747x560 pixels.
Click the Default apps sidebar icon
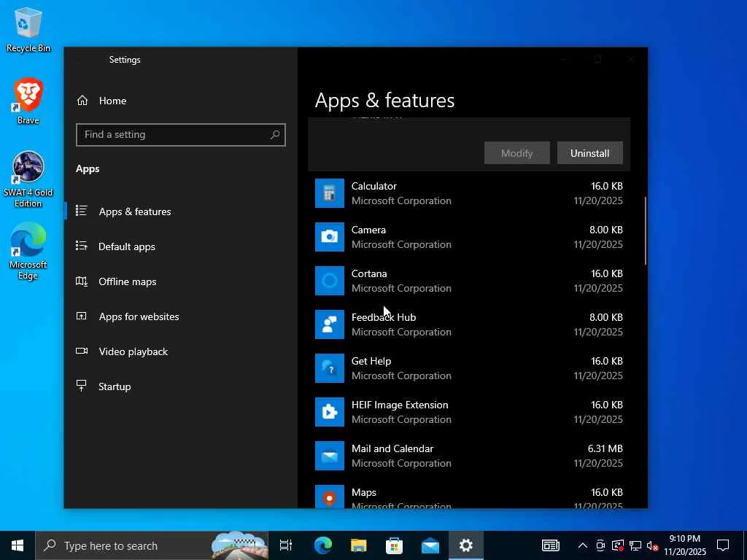[x=82, y=246]
